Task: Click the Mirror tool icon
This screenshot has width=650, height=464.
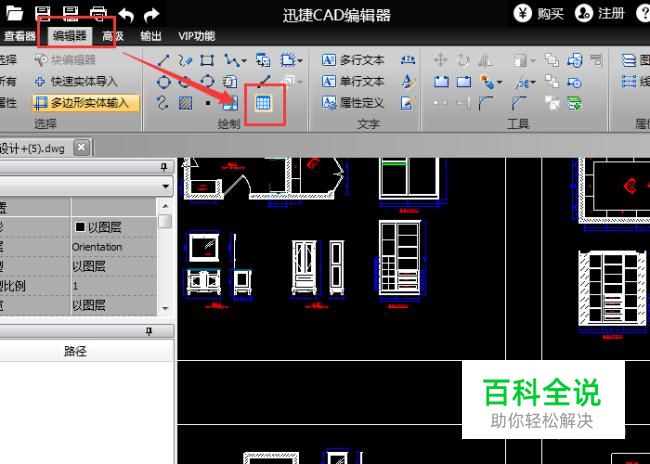Action: [485, 61]
